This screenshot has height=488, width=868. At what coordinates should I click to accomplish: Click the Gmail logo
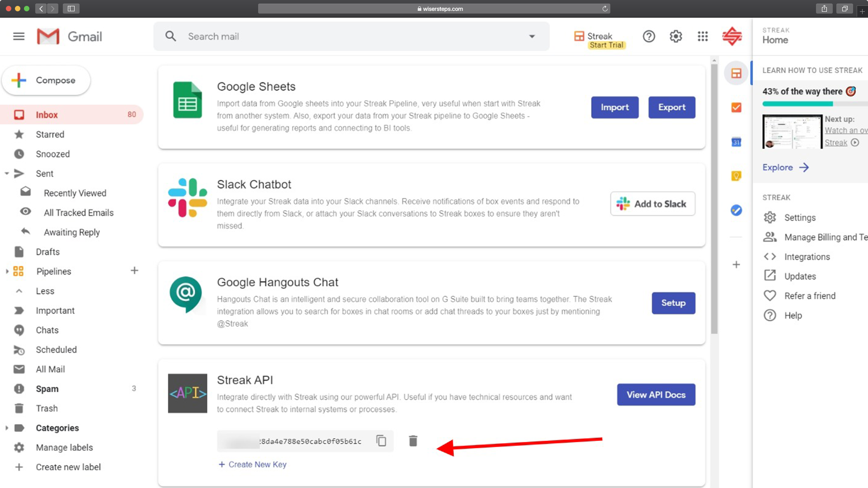70,37
